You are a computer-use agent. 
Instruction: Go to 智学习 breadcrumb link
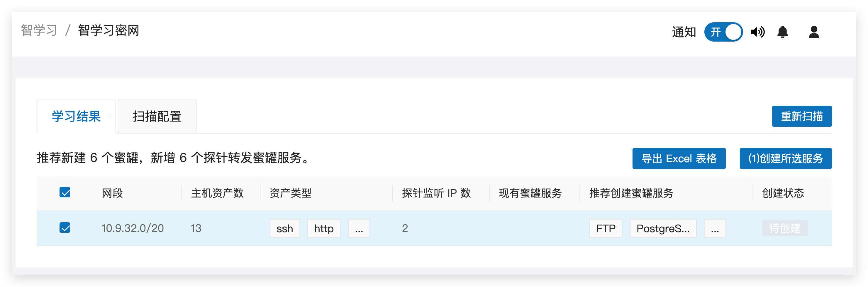tap(39, 30)
